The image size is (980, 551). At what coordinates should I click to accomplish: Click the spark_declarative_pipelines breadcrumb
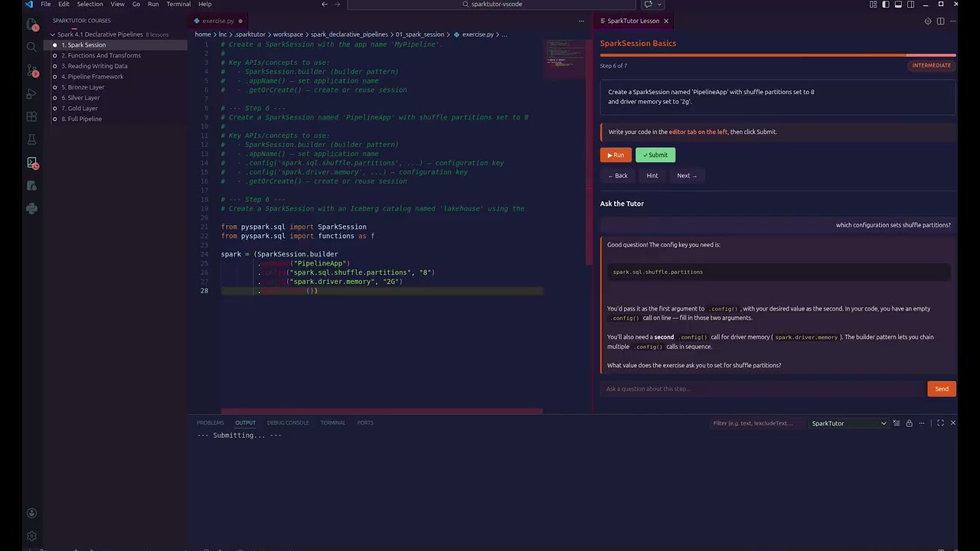349,34
